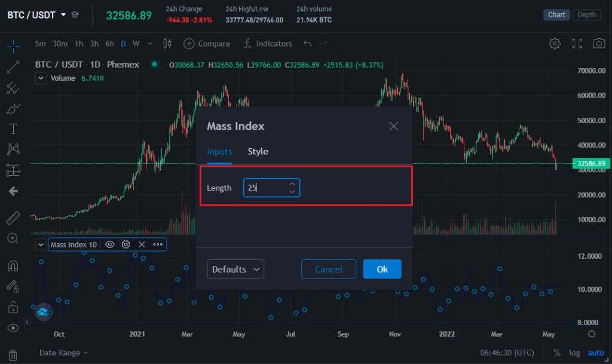Confirm settings with the Ok button
The height and width of the screenshot is (364, 612).
pyautogui.click(x=382, y=269)
